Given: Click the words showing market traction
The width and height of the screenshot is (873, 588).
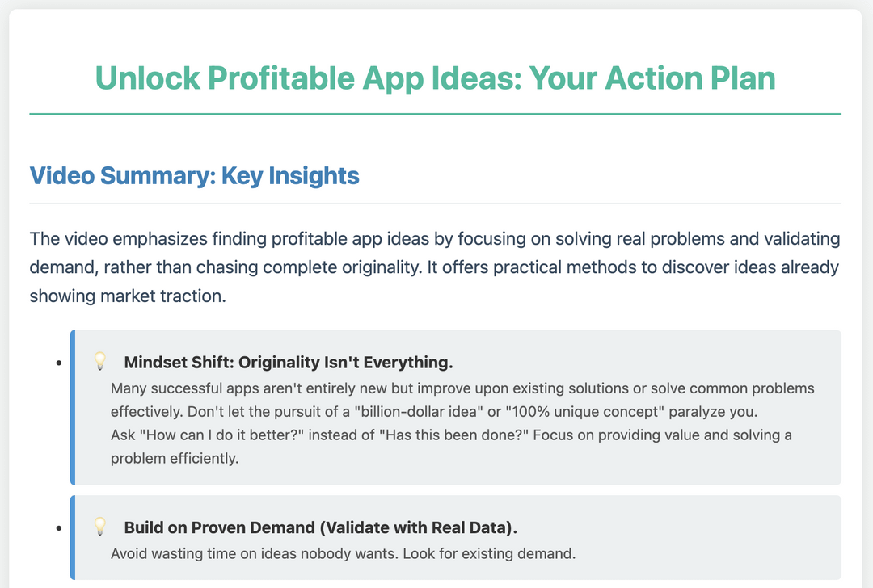Looking at the screenshot, I should (x=128, y=296).
